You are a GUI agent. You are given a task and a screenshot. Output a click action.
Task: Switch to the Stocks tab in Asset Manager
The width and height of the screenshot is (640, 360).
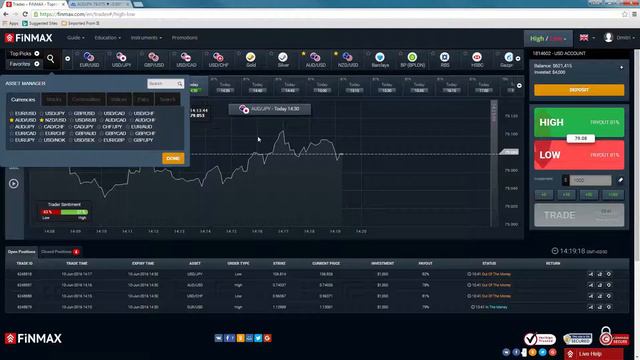click(x=53, y=100)
